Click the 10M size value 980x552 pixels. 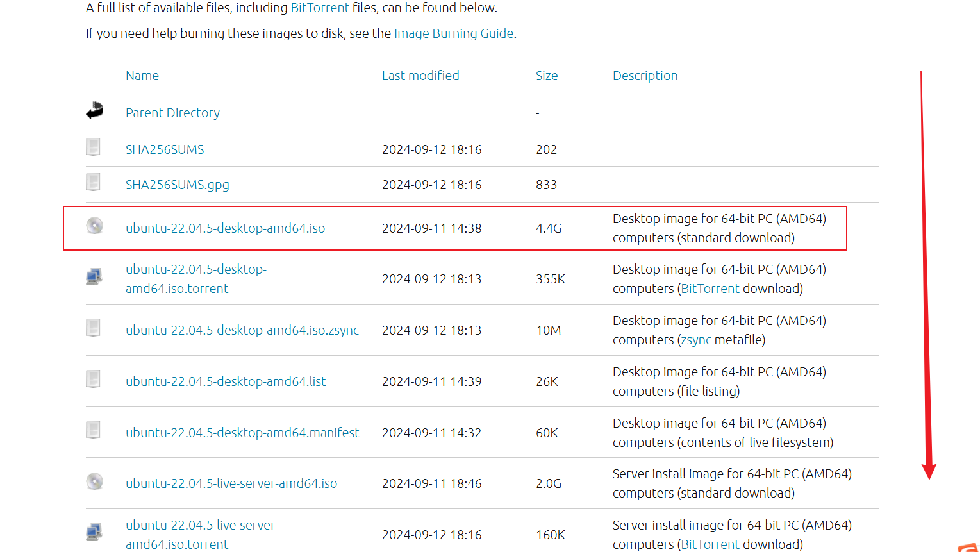pyautogui.click(x=549, y=330)
